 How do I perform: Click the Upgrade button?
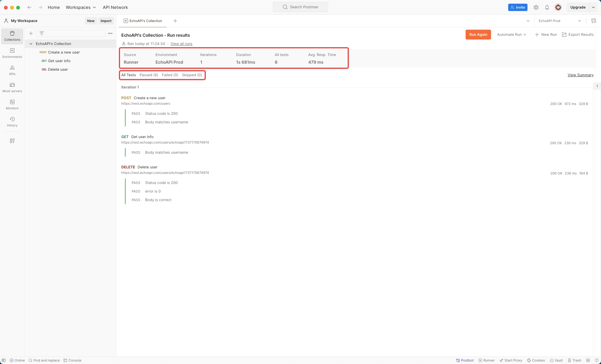(578, 7)
